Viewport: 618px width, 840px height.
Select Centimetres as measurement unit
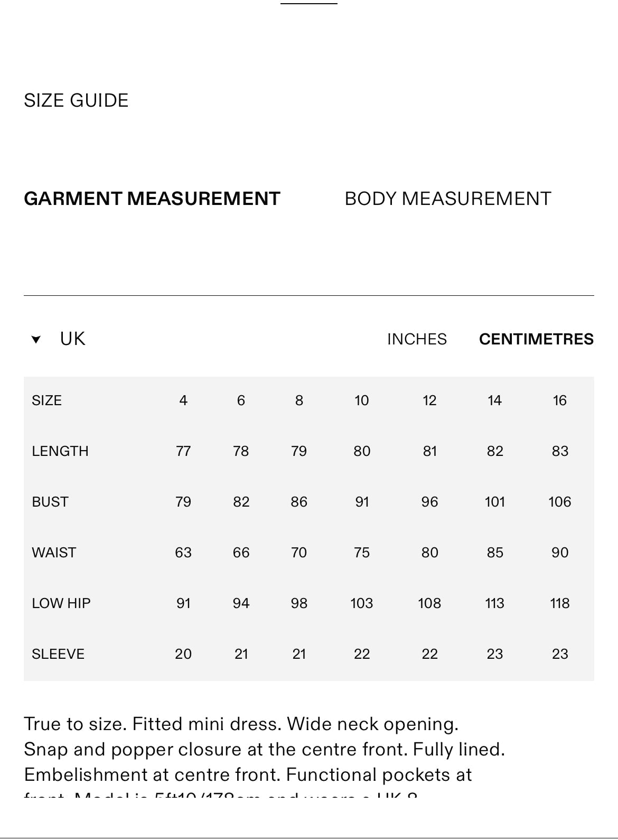(536, 339)
